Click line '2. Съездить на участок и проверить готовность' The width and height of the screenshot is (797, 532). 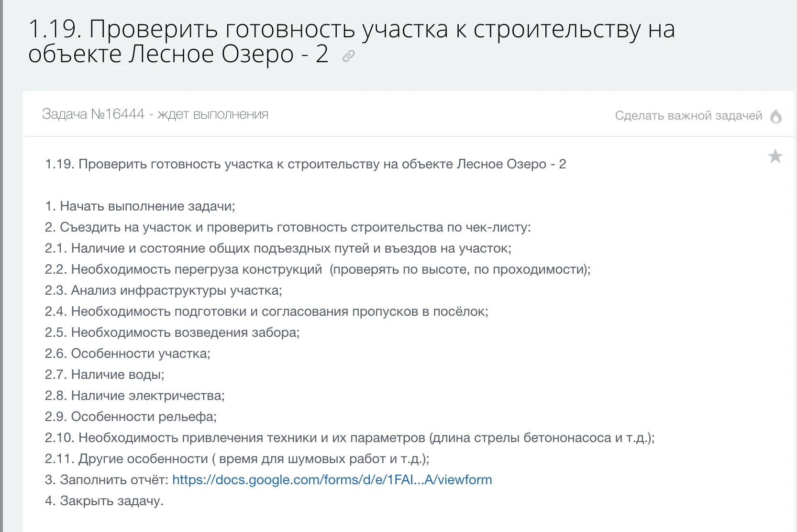click(x=288, y=227)
